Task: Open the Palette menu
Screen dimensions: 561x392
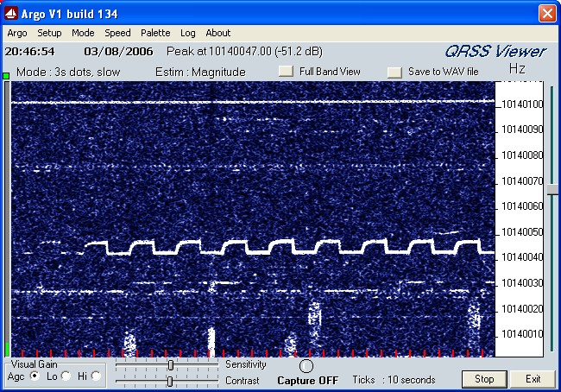Action: point(155,33)
